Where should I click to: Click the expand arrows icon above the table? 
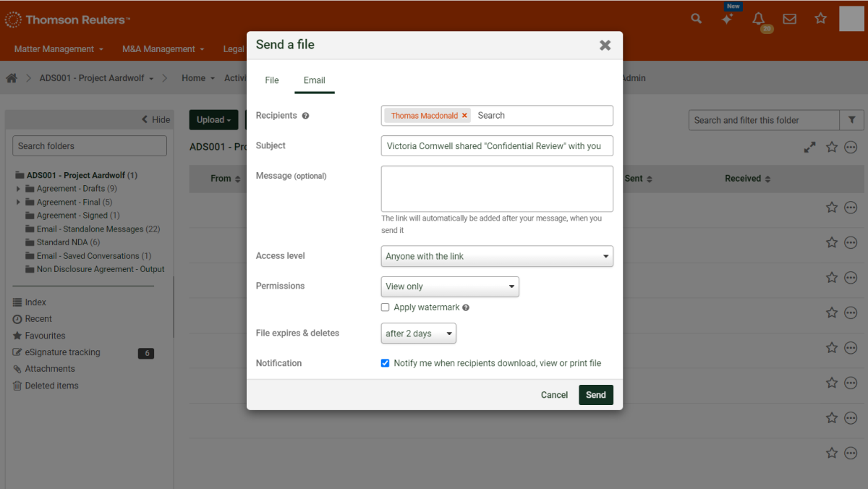point(809,147)
